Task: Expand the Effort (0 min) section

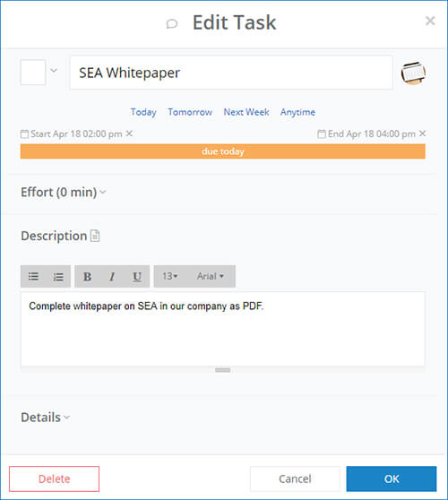Action: [x=64, y=193]
